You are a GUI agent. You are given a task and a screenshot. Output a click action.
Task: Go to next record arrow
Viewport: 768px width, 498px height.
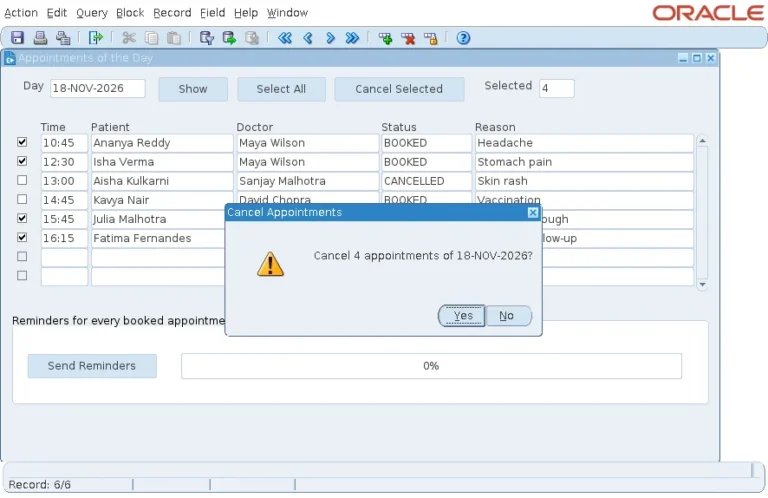click(330, 38)
